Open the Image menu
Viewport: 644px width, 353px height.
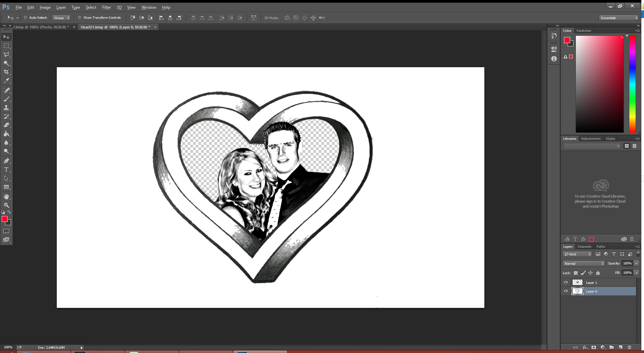pyautogui.click(x=45, y=7)
